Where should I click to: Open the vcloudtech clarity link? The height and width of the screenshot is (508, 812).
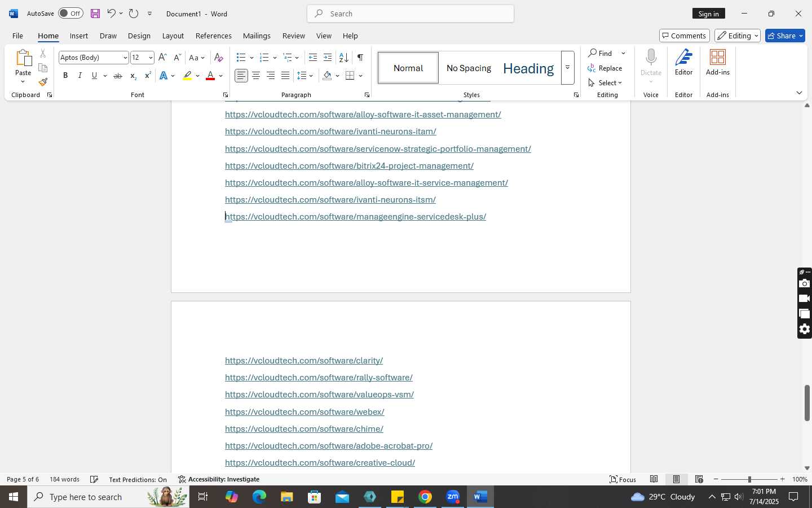click(304, 361)
